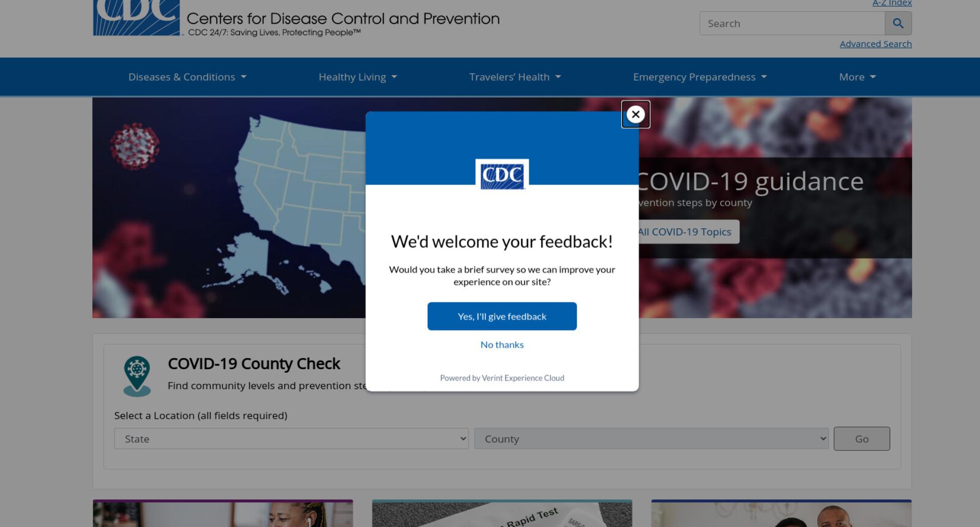Open the State dropdown
This screenshot has width=980, height=527.
pos(291,439)
